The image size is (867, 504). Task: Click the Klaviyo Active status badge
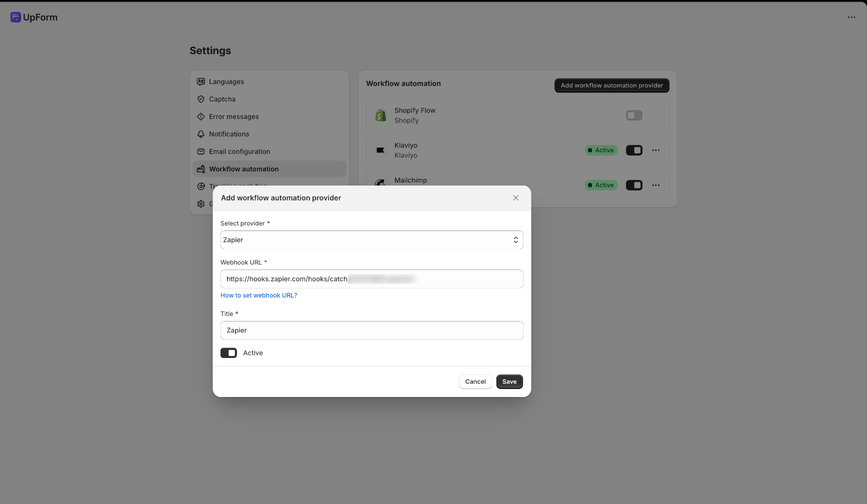pos(601,150)
